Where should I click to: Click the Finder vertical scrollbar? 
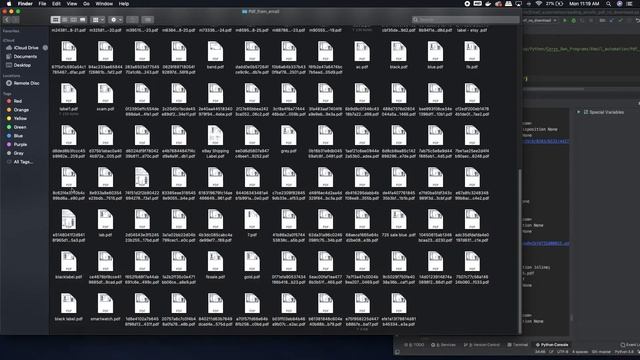coord(520,251)
